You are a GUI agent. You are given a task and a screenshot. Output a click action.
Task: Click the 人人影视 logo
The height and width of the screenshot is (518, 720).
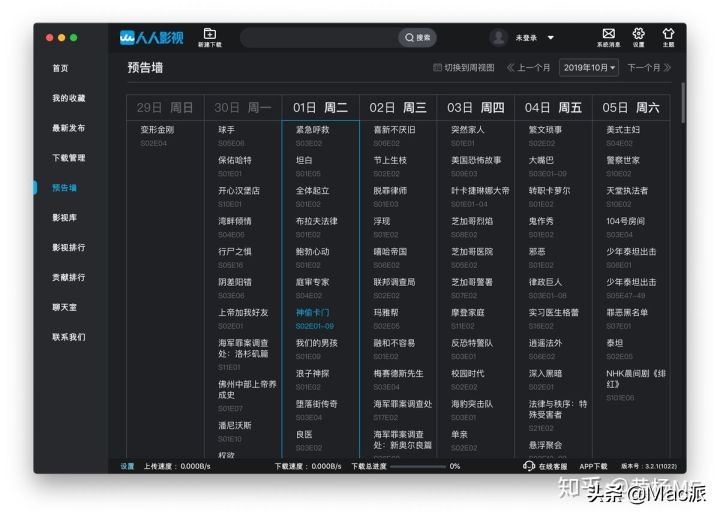tap(152, 37)
